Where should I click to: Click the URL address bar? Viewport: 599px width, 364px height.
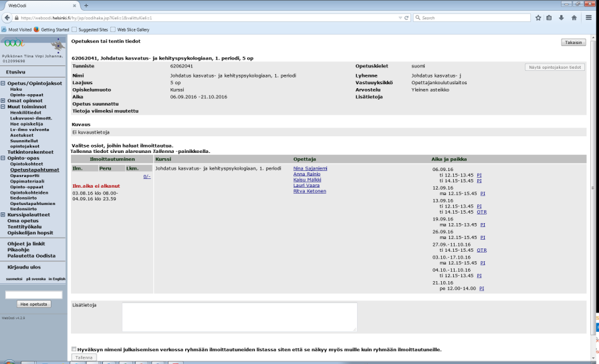pos(208,18)
